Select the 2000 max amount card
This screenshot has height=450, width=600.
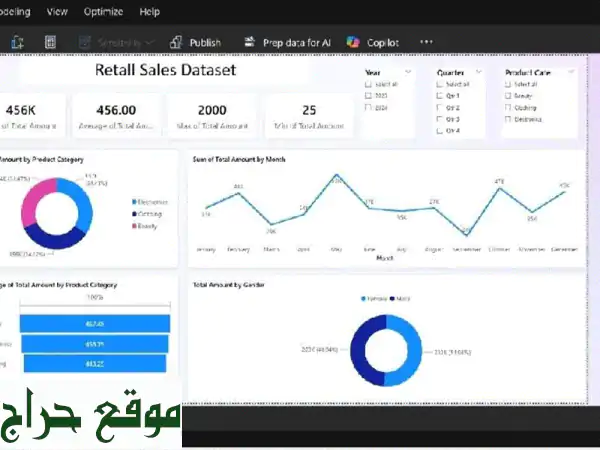coord(212,116)
